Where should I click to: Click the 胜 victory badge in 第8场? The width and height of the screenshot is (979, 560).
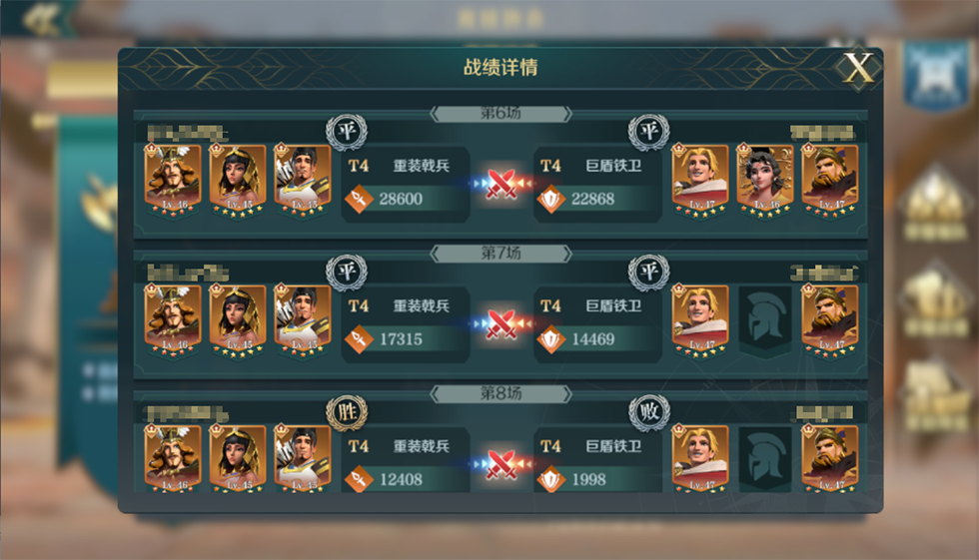pyautogui.click(x=347, y=411)
